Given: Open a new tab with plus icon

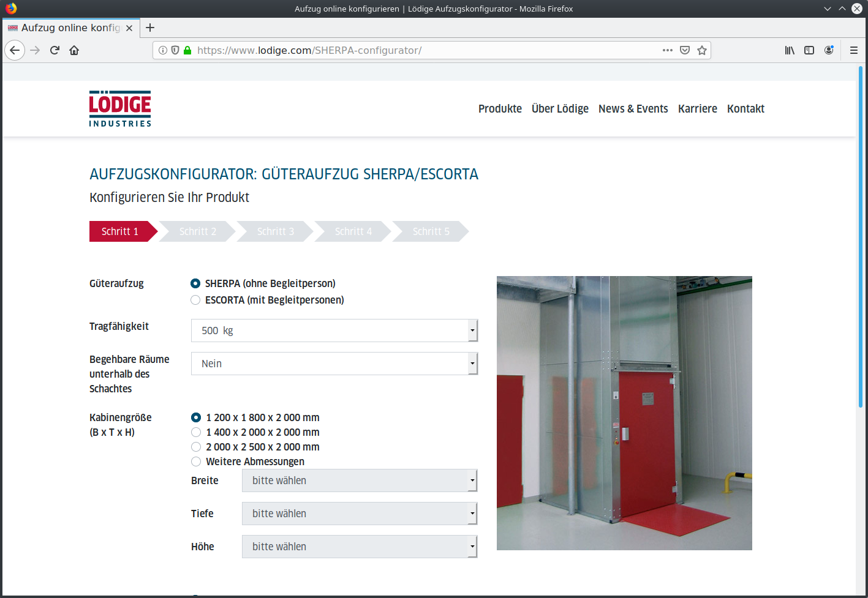Looking at the screenshot, I should [150, 28].
